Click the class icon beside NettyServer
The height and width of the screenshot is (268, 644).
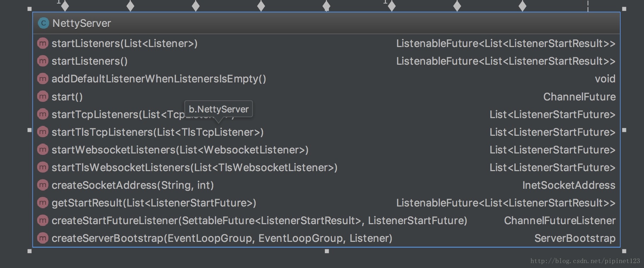[43, 23]
